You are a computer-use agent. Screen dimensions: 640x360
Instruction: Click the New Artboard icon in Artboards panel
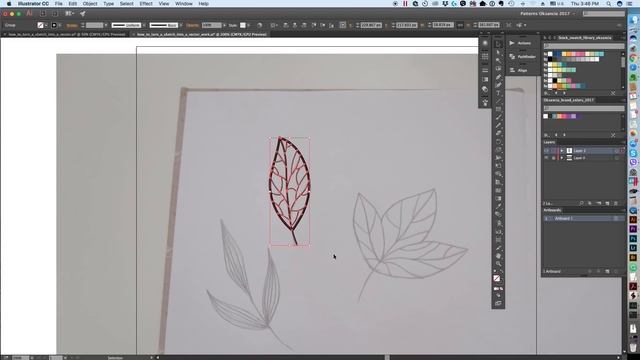click(x=607, y=272)
